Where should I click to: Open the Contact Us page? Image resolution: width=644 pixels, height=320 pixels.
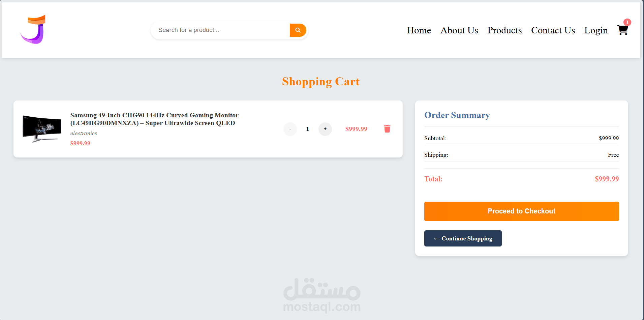click(553, 30)
